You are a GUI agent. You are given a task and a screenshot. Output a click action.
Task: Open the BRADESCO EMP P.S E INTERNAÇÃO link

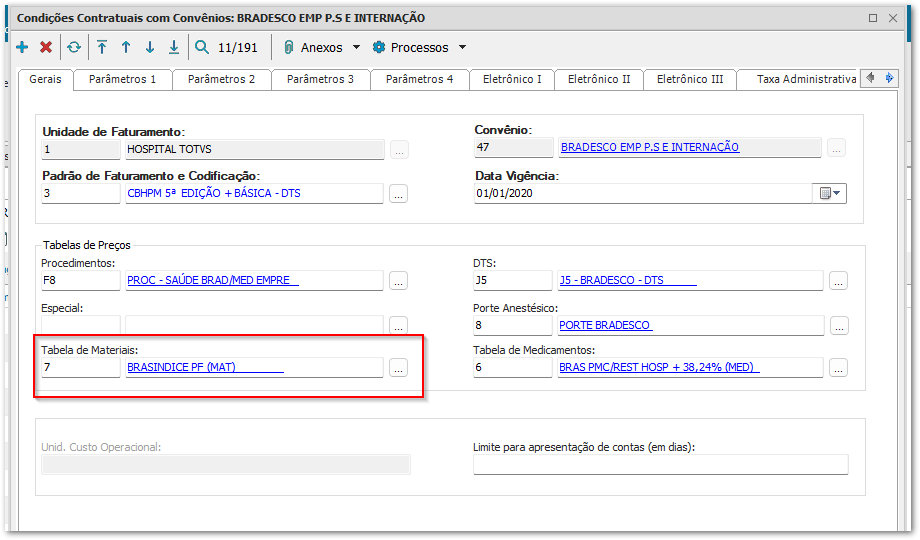[650, 147]
